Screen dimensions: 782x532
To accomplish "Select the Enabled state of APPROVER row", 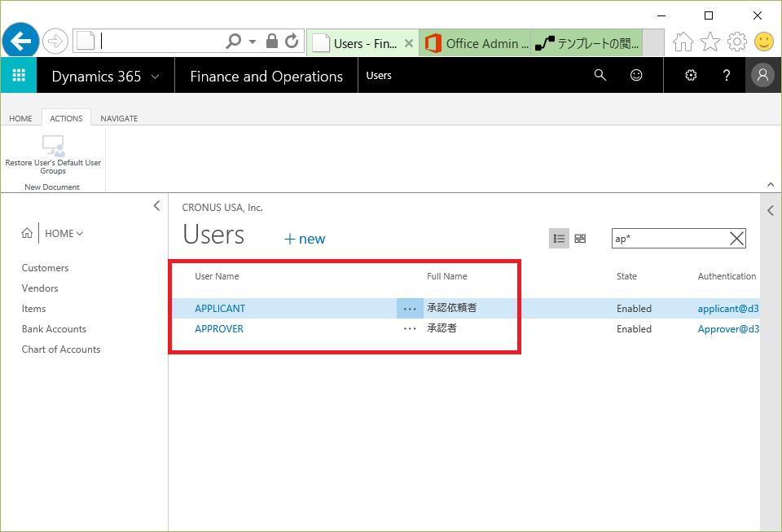I will (634, 329).
